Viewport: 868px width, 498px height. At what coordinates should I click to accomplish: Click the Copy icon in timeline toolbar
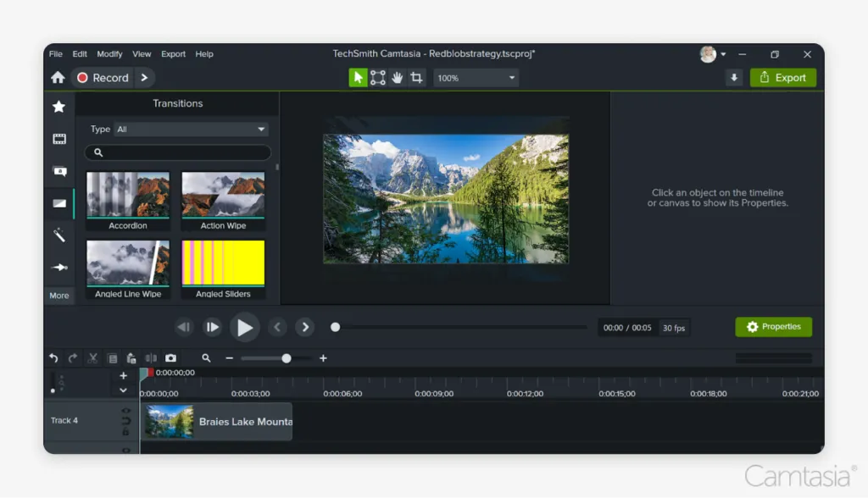(x=112, y=358)
